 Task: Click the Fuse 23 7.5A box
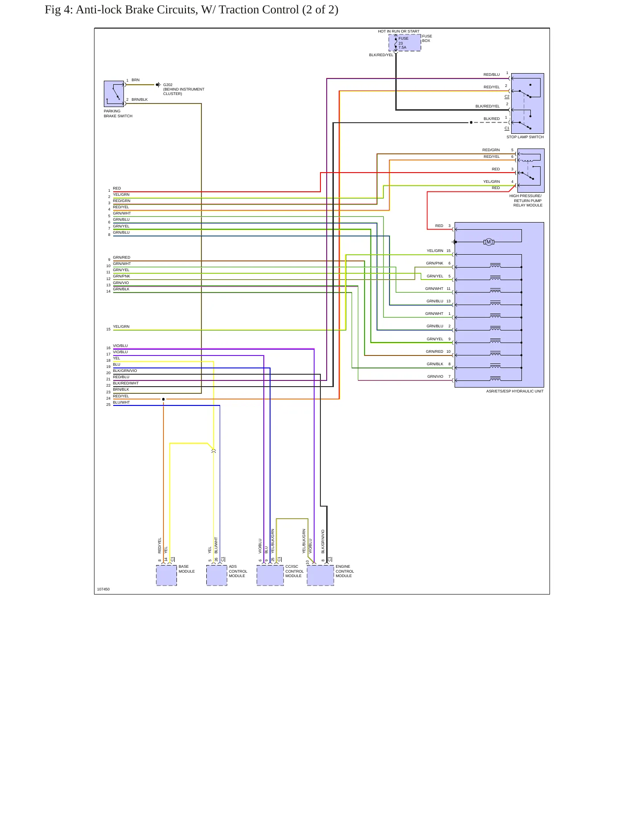tap(405, 43)
